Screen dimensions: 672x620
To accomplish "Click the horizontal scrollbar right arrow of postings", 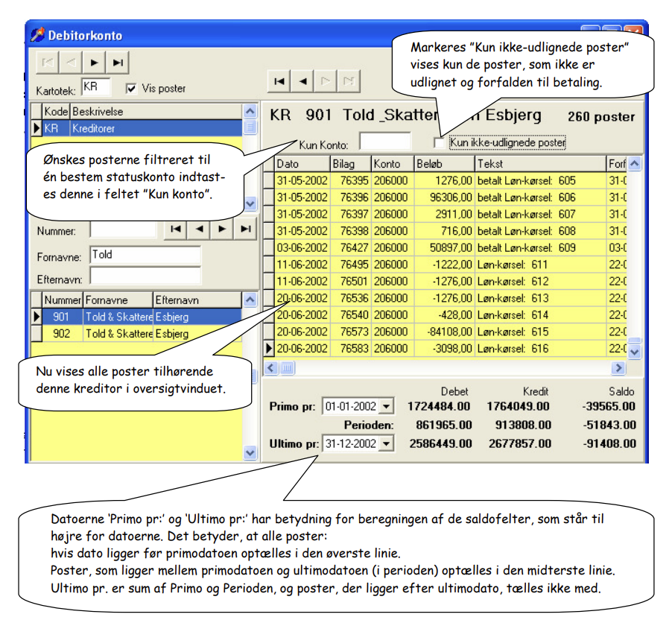I will click(618, 368).
